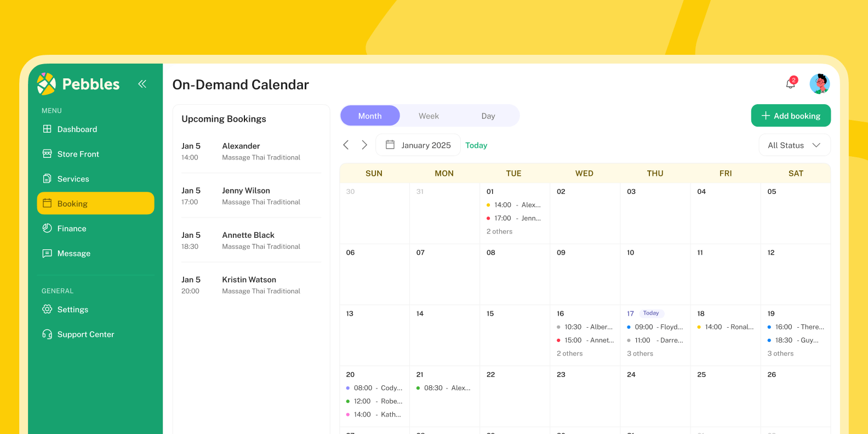The width and height of the screenshot is (868, 434).
Task: Select 08:00 Cody... event on day 20
Action: (x=374, y=388)
